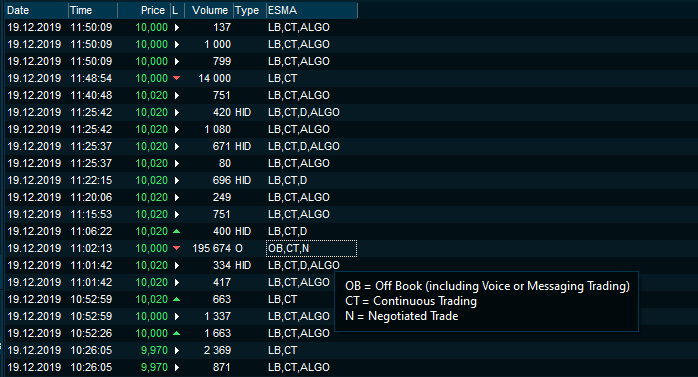Viewport: 698px width, 377px height.
Task: Select the HID type cell at 11:22:15
Action: (243, 180)
